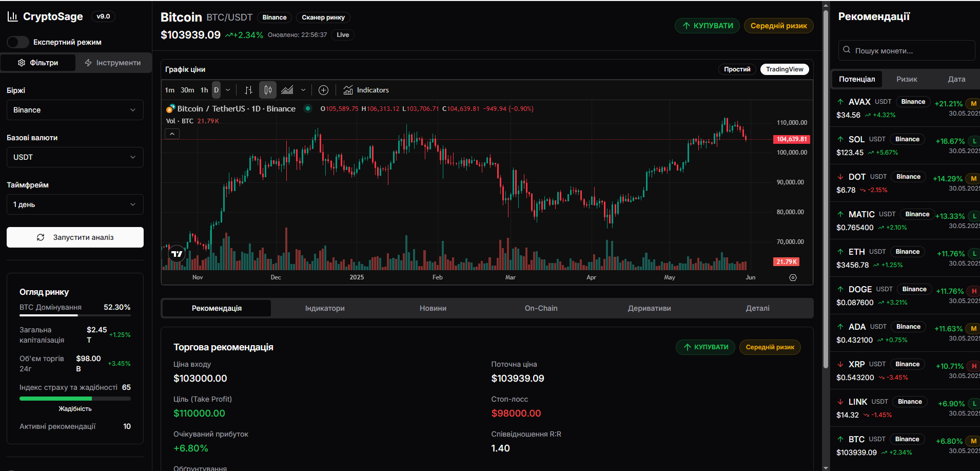Click the main page vertical scrollbar
Image resolution: width=980 pixels, height=471 pixels.
coord(826,188)
